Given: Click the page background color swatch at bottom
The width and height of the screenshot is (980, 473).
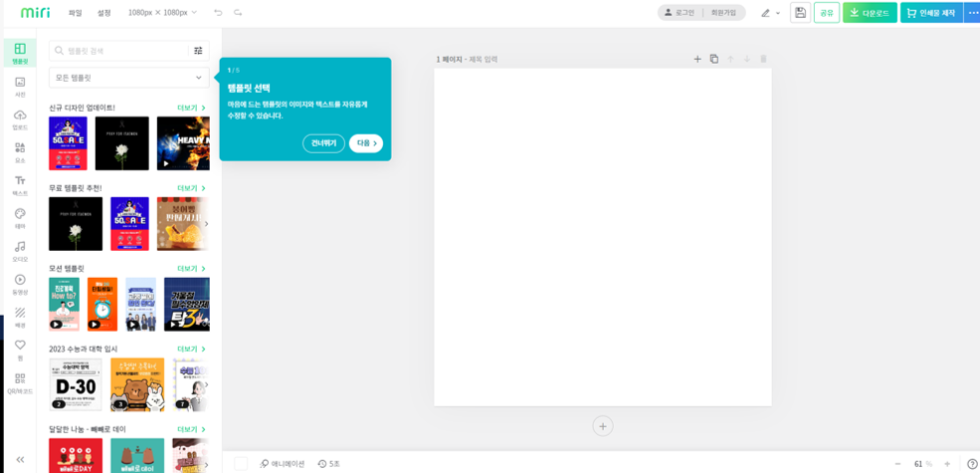Looking at the screenshot, I should tap(241, 464).
